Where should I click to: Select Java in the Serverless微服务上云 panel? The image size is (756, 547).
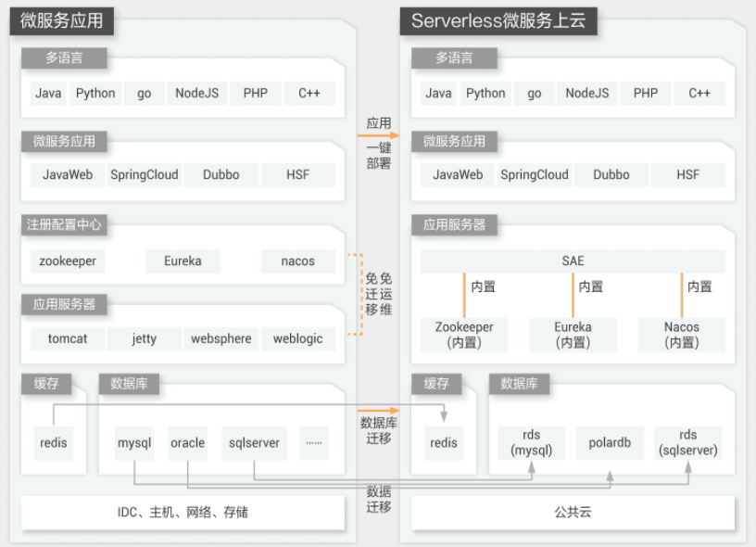tap(438, 93)
